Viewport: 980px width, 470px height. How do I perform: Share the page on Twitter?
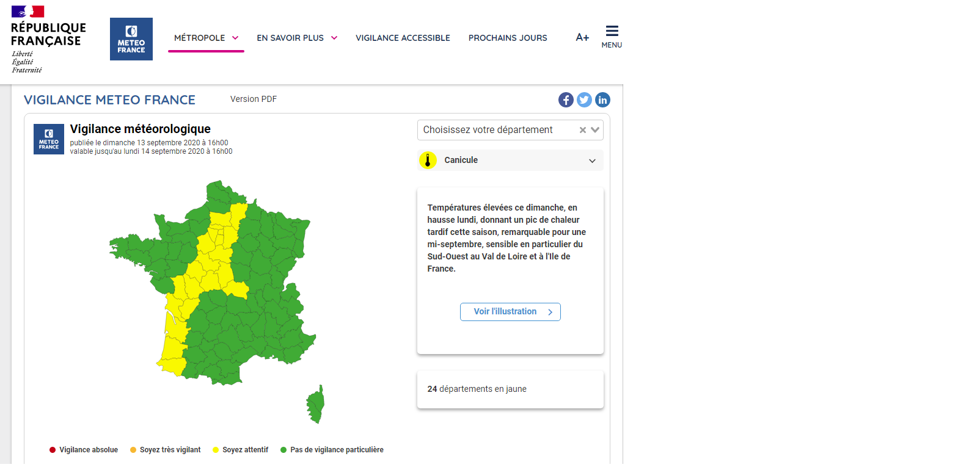584,100
